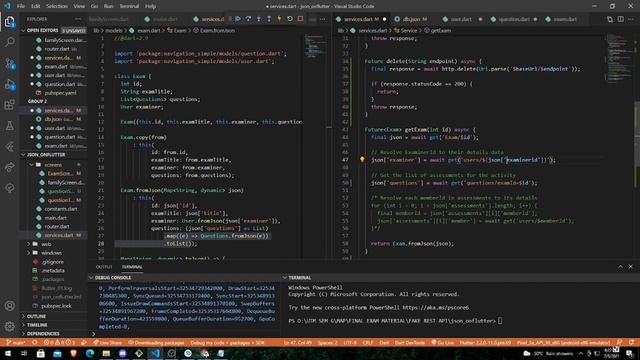Select the TERMINAL panel tab
640x360 pixels.
[132, 267]
